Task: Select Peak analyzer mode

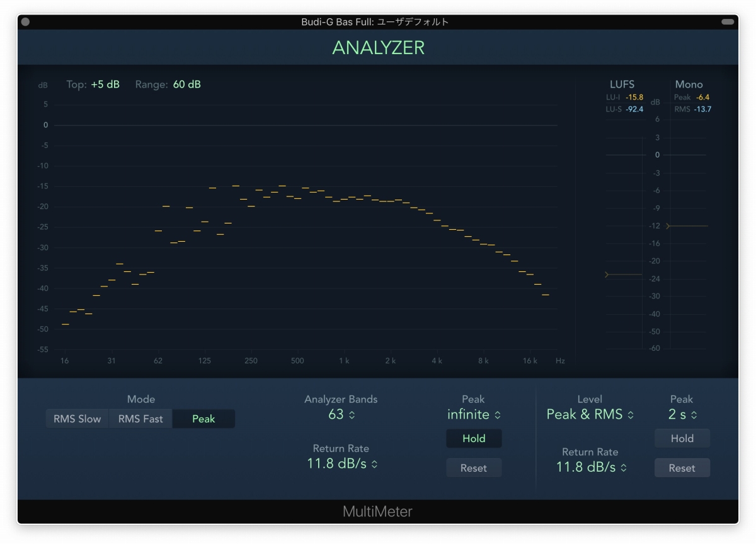Action: click(x=203, y=419)
